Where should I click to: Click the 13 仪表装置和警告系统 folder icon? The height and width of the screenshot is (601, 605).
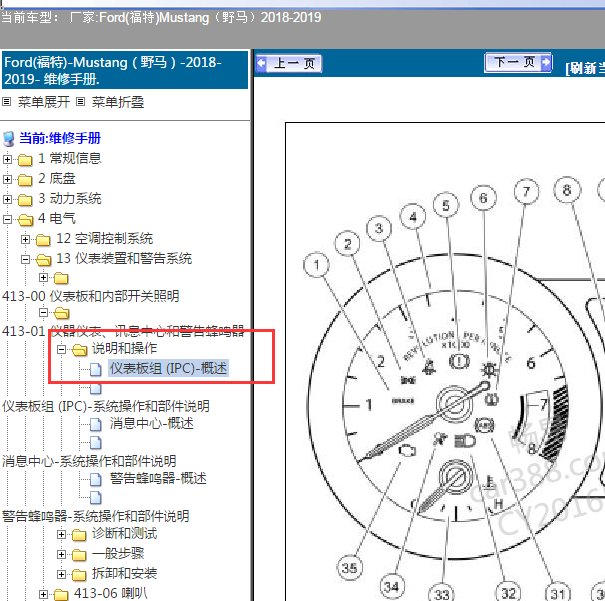coord(44,260)
